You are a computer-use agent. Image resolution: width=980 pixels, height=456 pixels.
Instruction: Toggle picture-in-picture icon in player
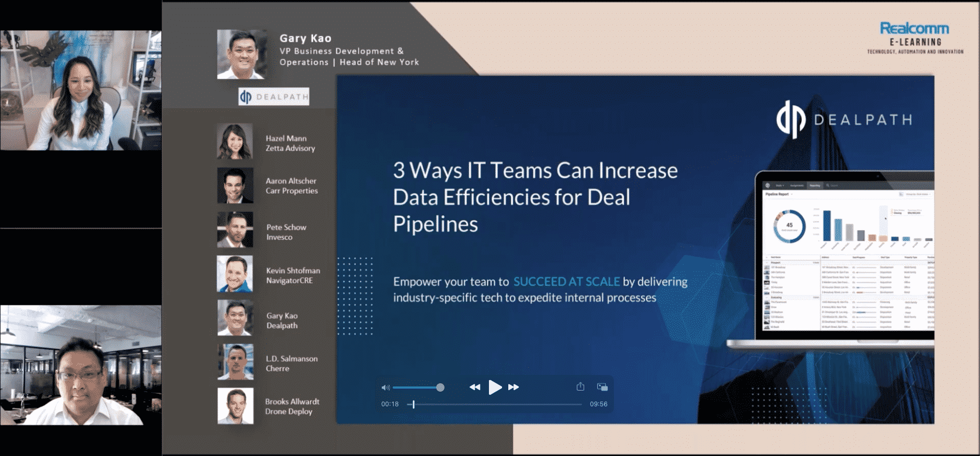pyautogui.click(x=602, y=387)
